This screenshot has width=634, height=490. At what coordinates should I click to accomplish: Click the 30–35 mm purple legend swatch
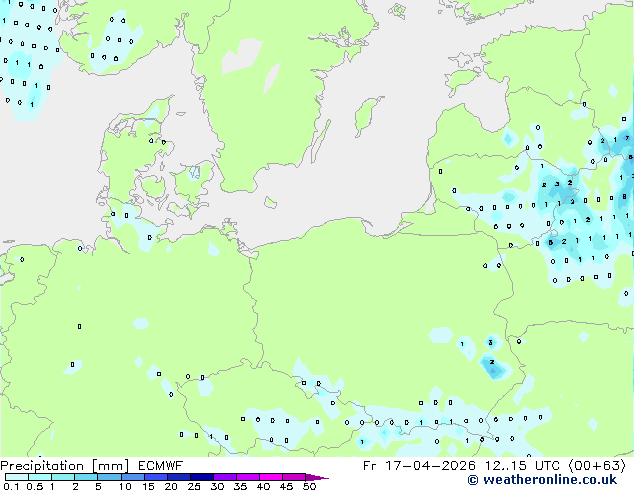pyautogui.click(x=225, y=477)
